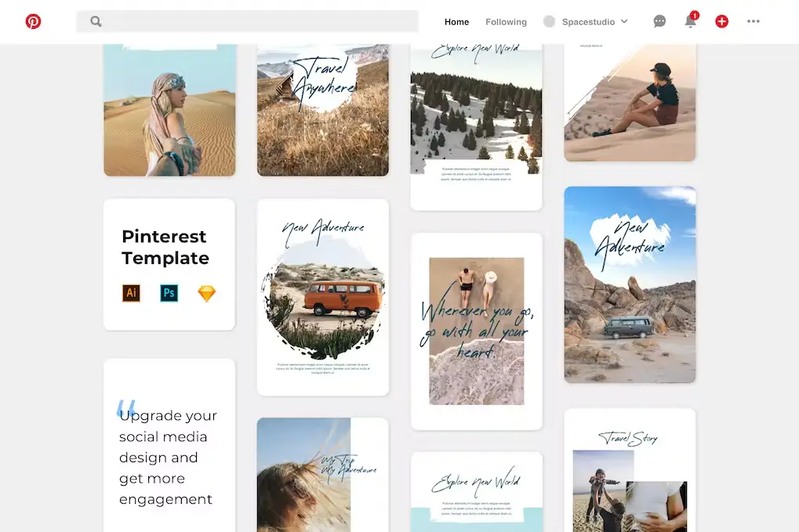Click inside the search input field
Viewport: 799px width, 532px height.
(x=259, y=22)
